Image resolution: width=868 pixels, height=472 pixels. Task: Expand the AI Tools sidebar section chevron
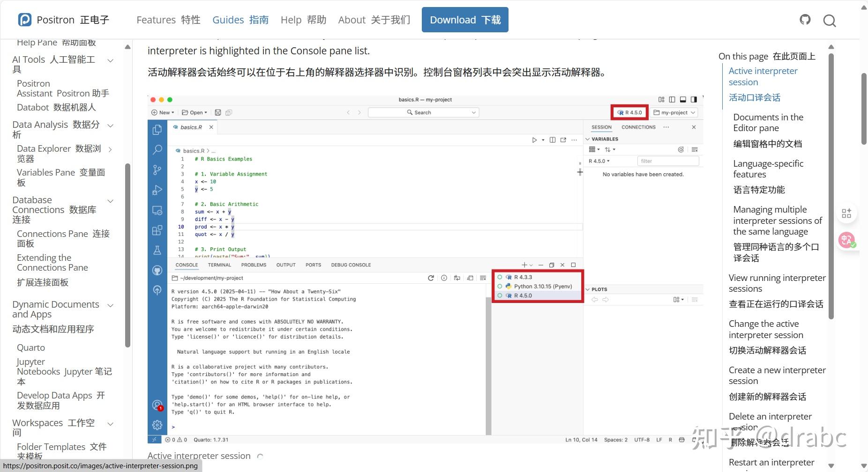point(111,60)
